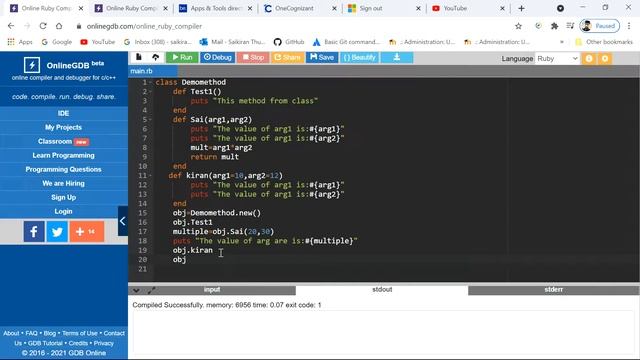This screenshot has width=640, height=360.
Task: Open Other bookmarks folder
Action: click(604, 42)
